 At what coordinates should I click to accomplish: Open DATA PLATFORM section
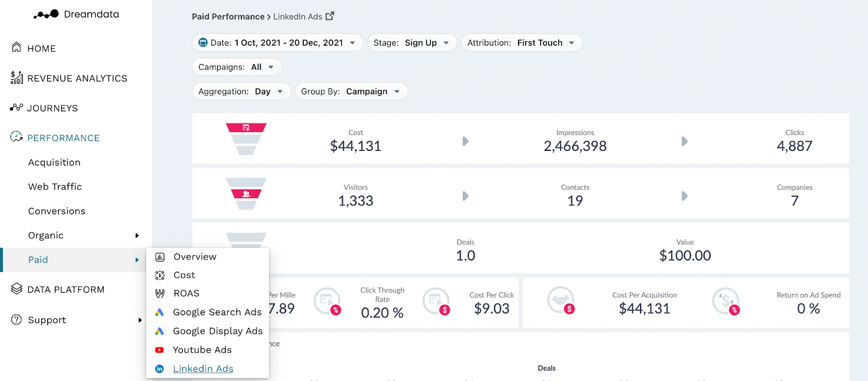(66, 290)
